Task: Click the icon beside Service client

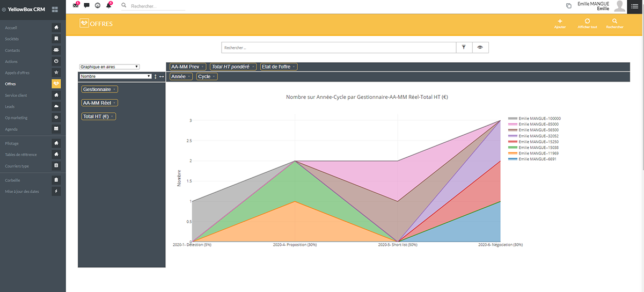Action: coord(56,95)
